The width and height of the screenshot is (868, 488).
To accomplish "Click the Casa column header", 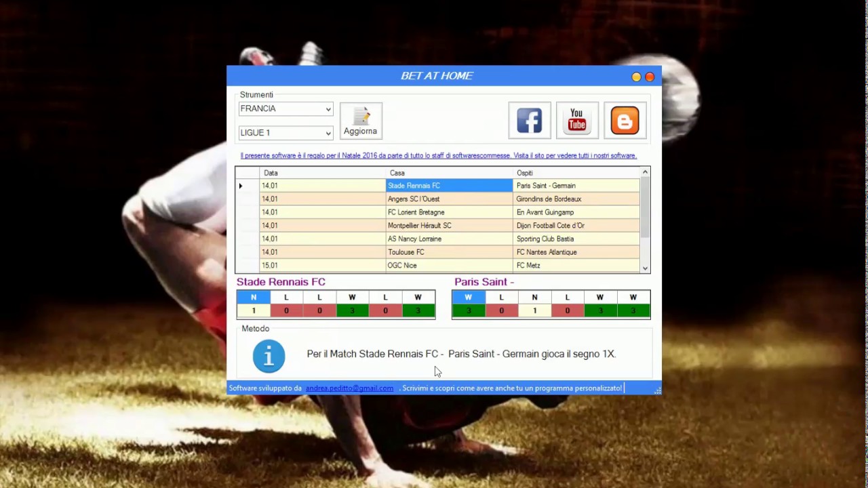I will click(450, 173).
